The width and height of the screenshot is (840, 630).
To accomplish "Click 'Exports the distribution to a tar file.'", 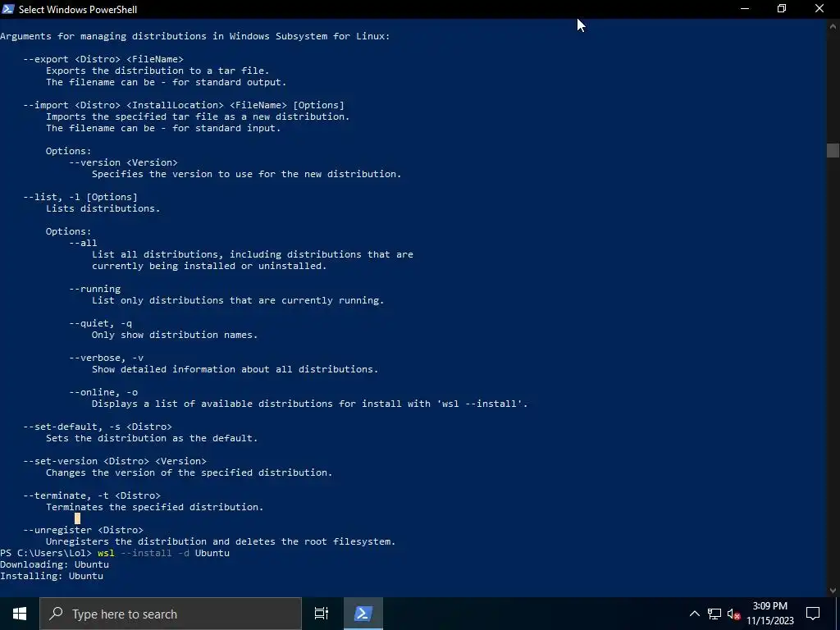I will click(157, 71).
